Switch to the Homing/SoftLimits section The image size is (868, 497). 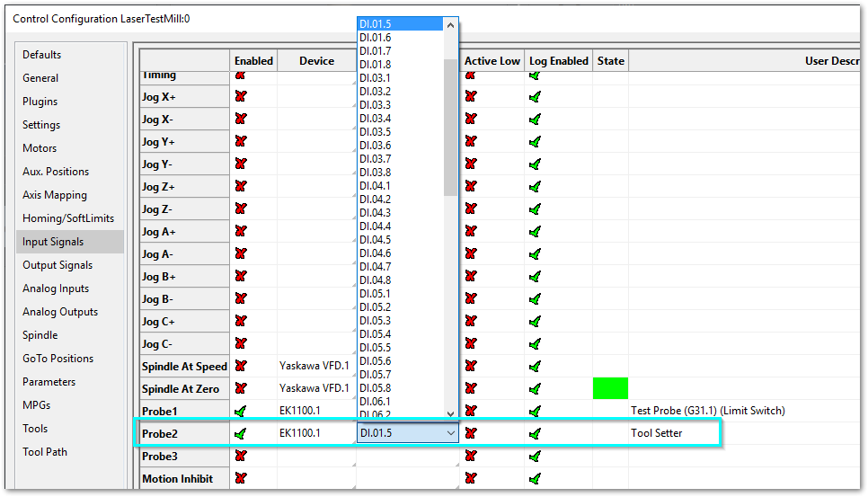(x=68, y=218)
